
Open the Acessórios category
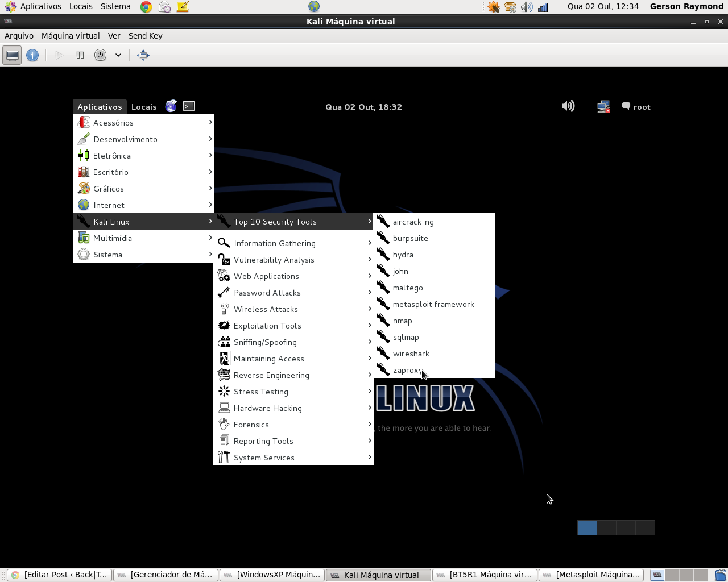click(143, 123)
